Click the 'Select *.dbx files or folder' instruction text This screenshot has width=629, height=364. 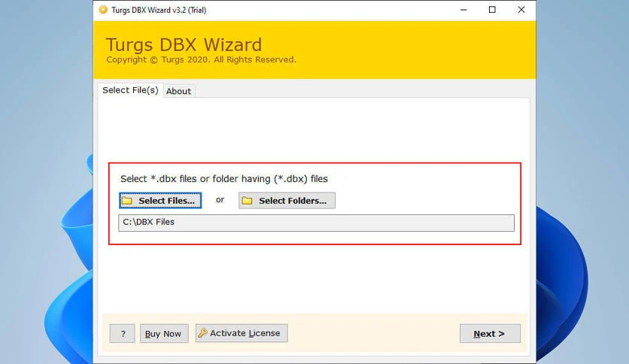click(224, 179)
